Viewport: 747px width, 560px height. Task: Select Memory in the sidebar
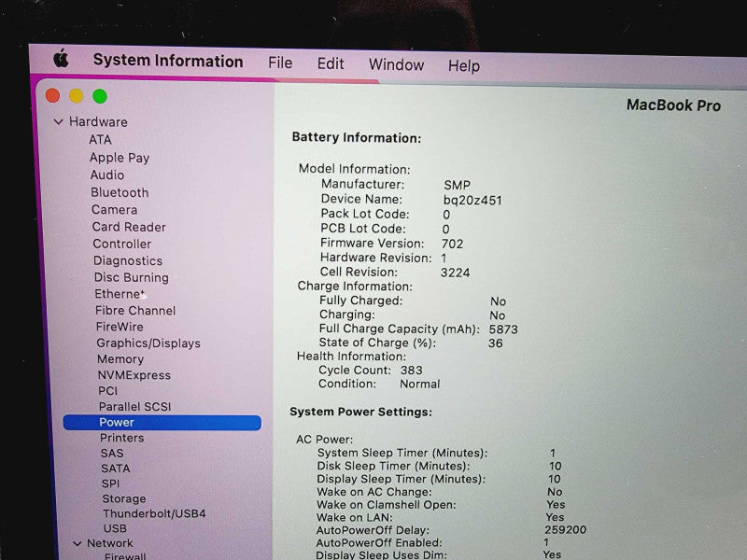(x=120, y=359)
